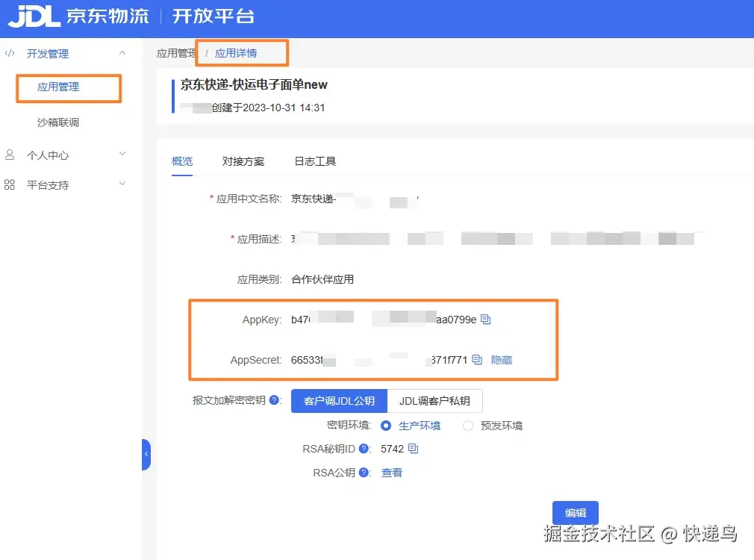The image size is (754, 560).
Task: Click the 个人中心 person icon
Action: pos(10,155)
